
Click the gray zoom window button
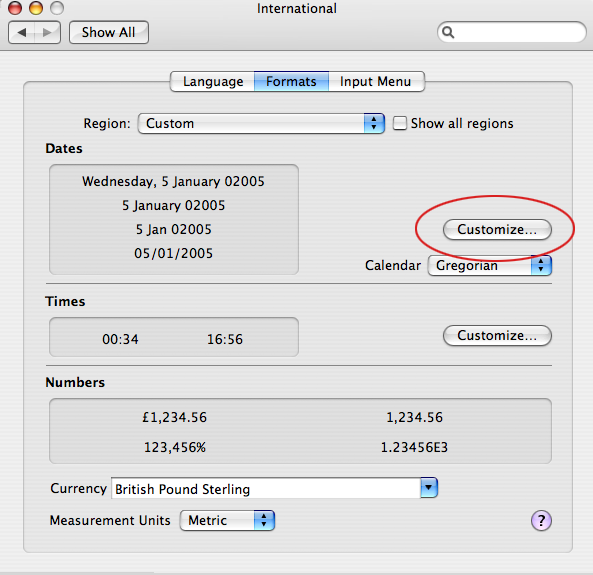(x=57, y=8)
